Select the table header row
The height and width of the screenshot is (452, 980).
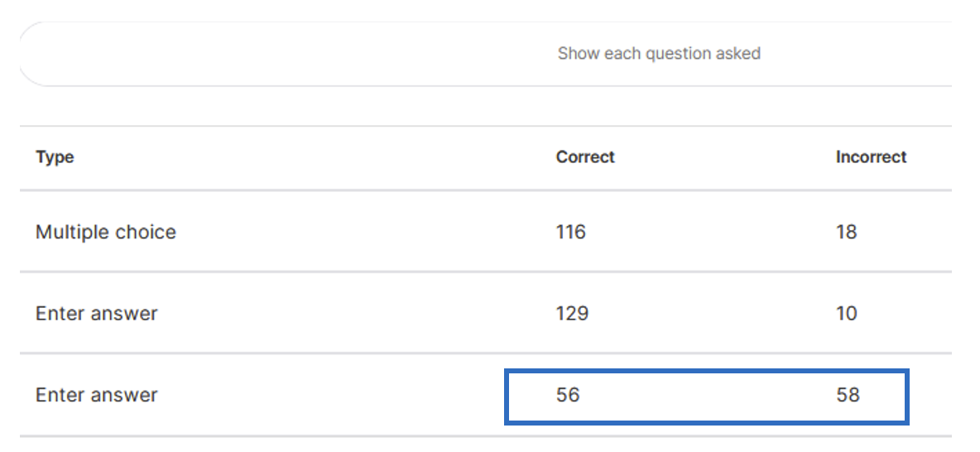pyautogui.click(x=486, y=157)
